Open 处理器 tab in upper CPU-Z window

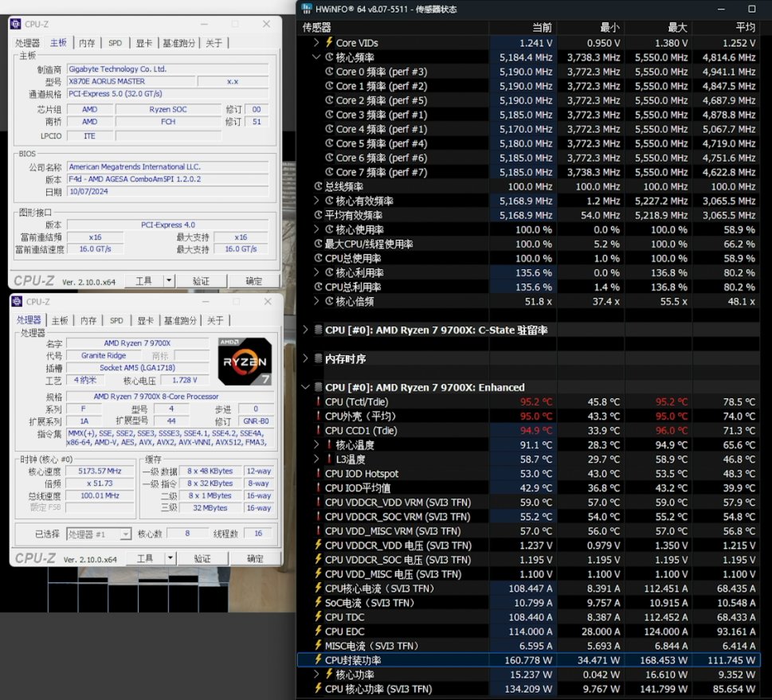27,43
